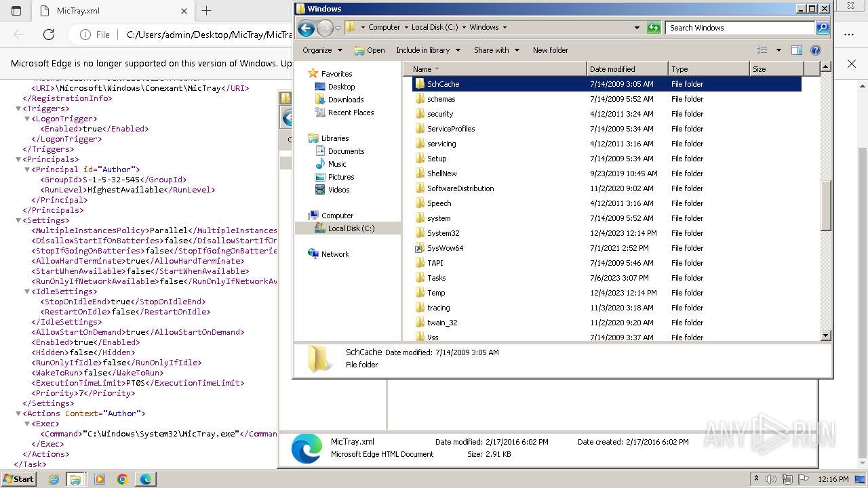Open Edge tab actions menu icon
The width and height of the screenshot is (868, 488).
[16, 11]
